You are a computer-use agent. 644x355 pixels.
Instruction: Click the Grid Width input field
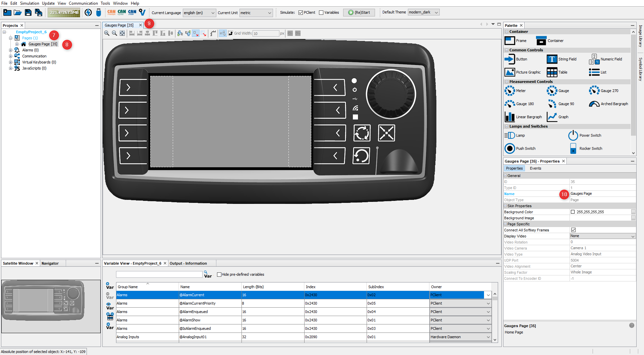[x=266, y=33]
